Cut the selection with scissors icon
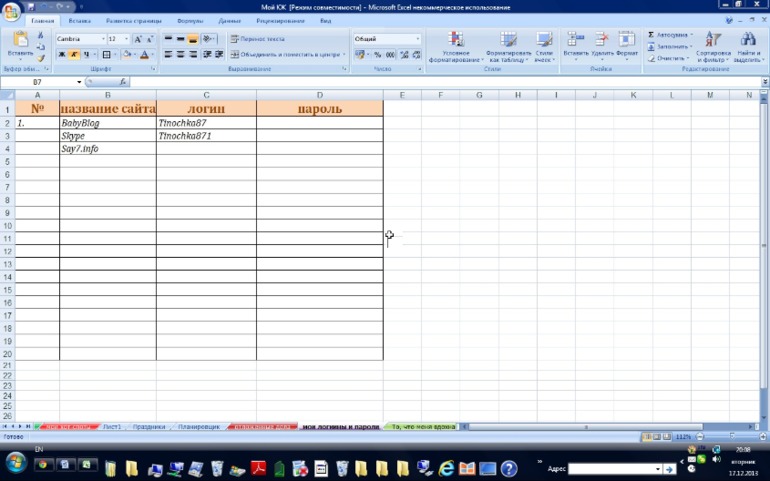Image resolution: width=770 pixels, height=481 pixels. [x=40, y=35]
